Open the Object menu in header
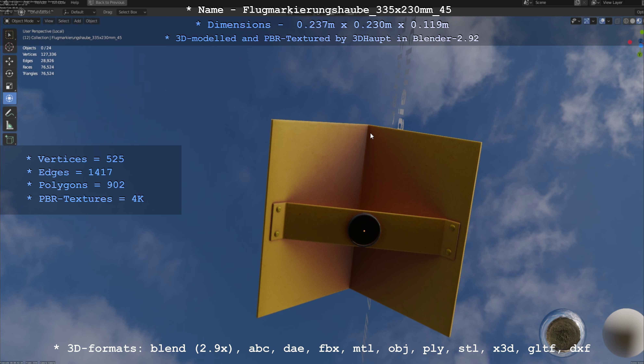Image resolution: width=644 pixels, height=364 pixels. [x=91, y=21]
